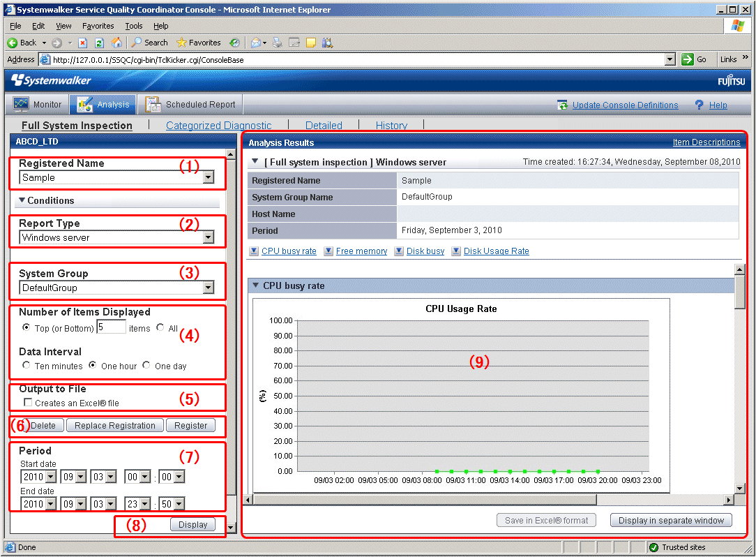Open the Search toolbar icon

137,43
